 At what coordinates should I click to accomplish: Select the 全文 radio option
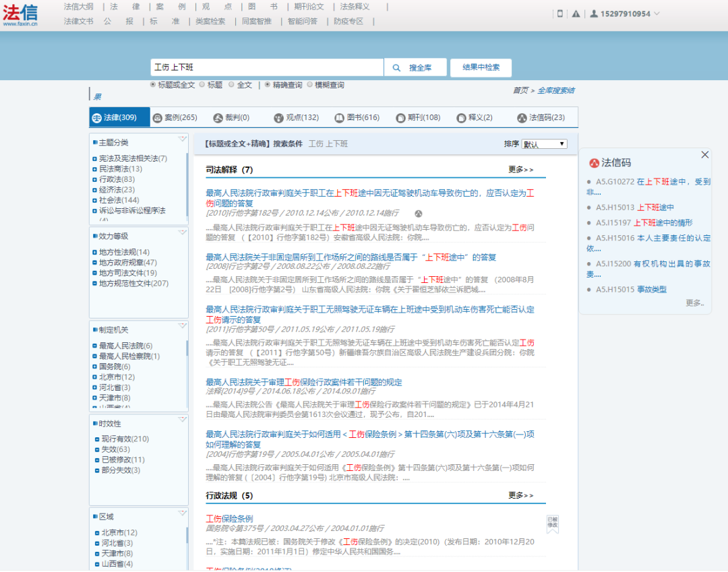231,88
